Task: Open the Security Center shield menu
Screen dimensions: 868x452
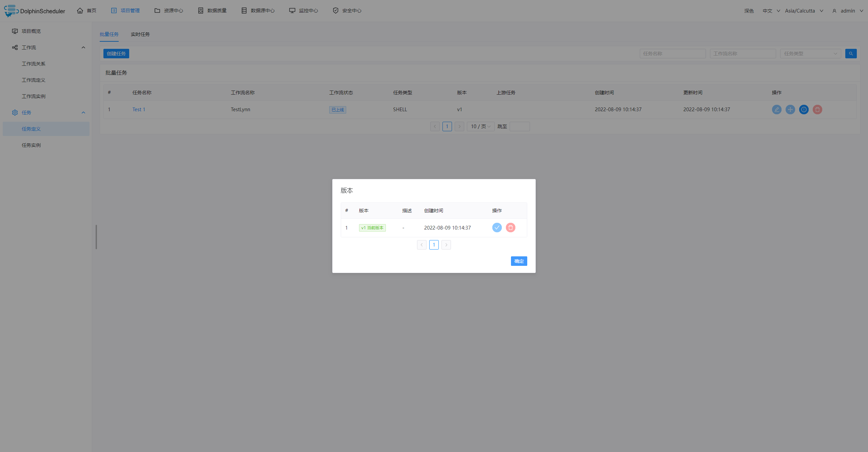Action: tap(347, 11)
